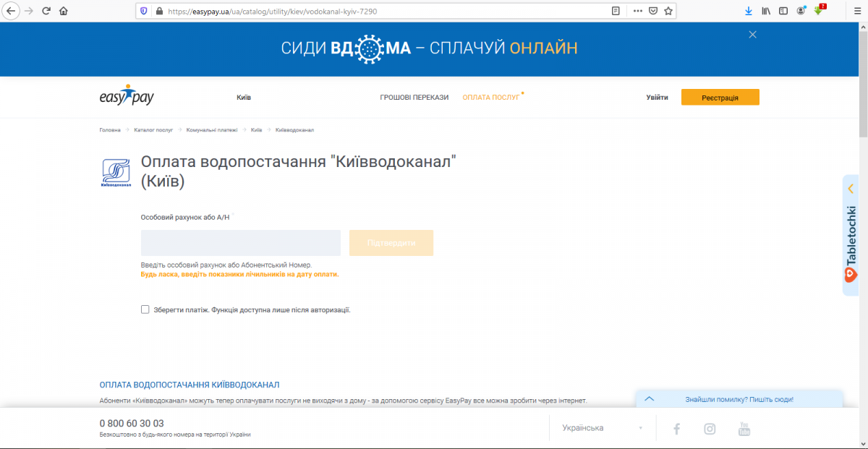Click the ОПЛАТА ВОДОПОСТАЧАННЯ КИЇВВОДОКАНАЛ heading
The image size is (868, 449).
click(190, 385)
